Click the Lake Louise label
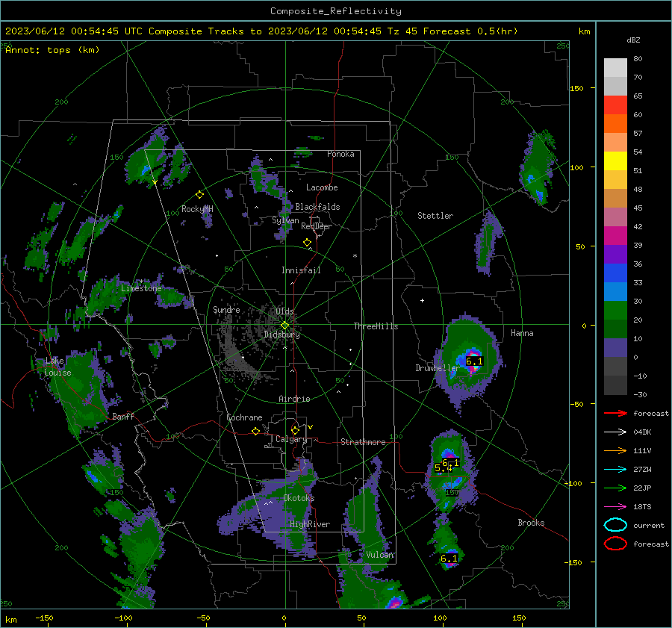 pos(58,367)
